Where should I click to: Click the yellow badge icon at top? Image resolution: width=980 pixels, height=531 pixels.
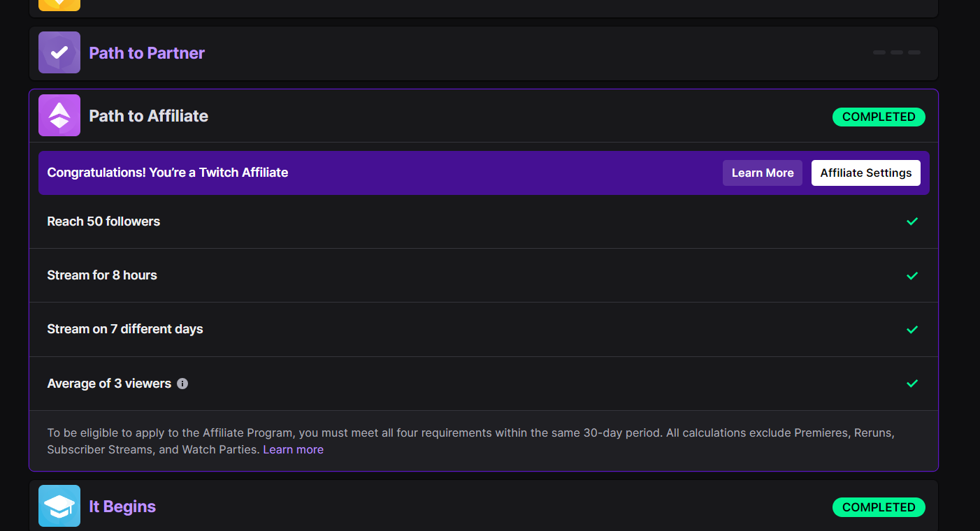point(59,4)
